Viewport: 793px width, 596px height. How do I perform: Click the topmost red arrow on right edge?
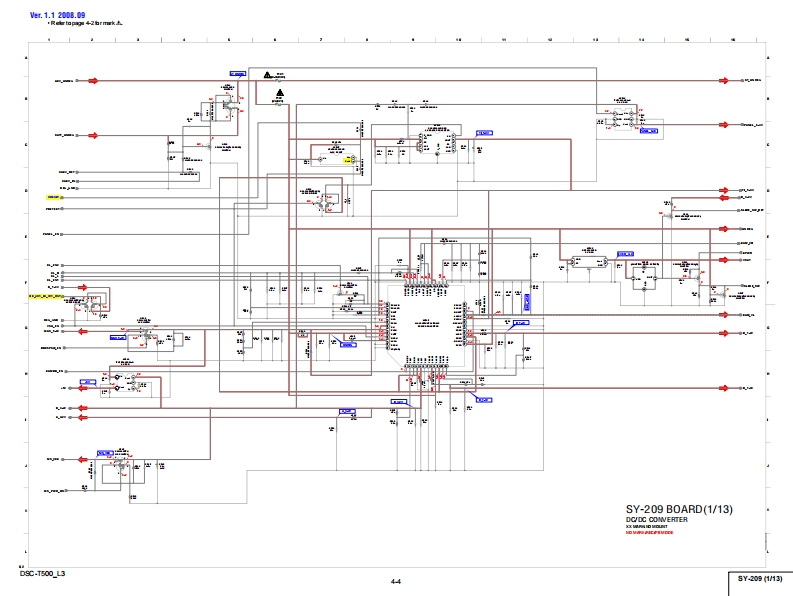tap(727, 80)
